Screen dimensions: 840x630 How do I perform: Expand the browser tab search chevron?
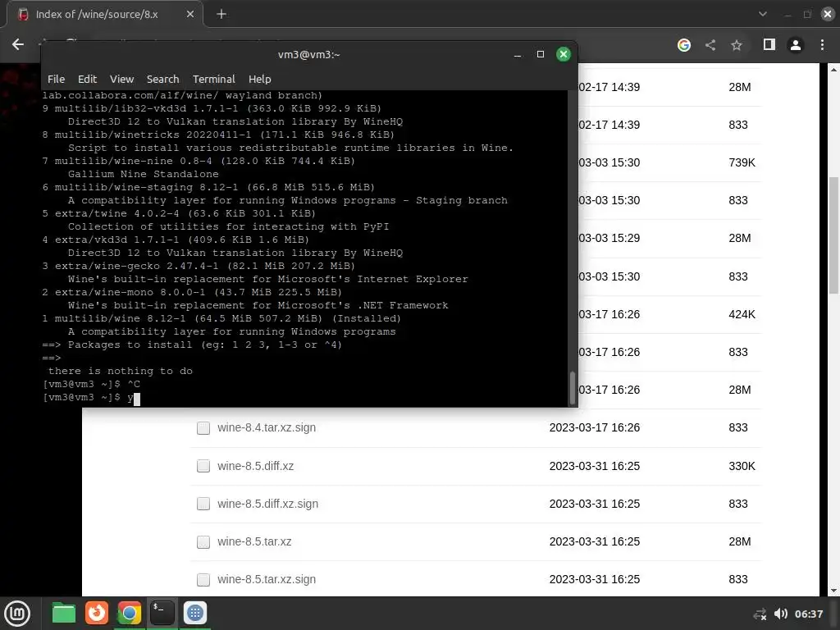click(763, 15)
